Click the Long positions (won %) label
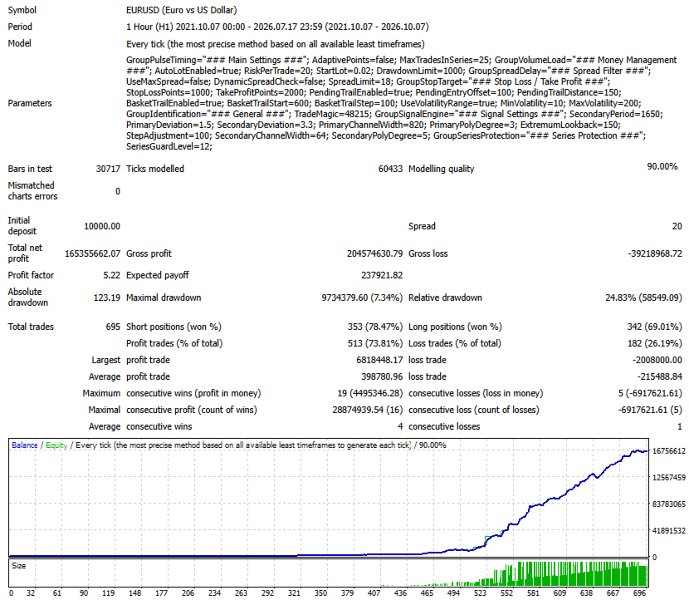This screenshot has height=600, width=689. [x=455, y=327]
